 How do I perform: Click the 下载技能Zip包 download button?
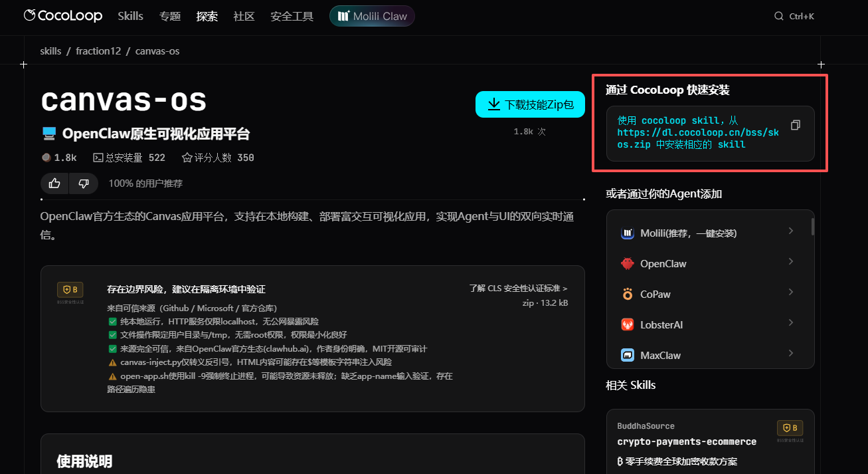530,104
